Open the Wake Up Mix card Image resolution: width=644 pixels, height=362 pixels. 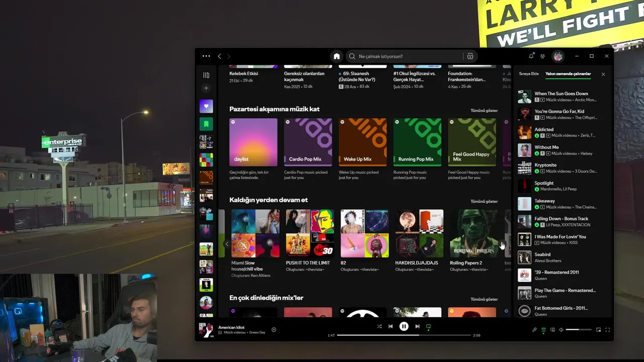click(362, 149)
